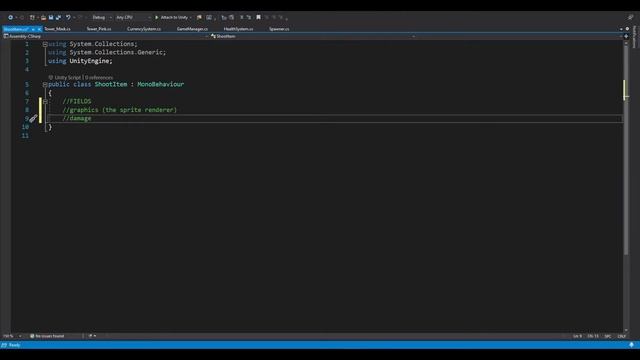Click the open file folder icon
Viewport: 640px width, 360px height.
[43, 18]
